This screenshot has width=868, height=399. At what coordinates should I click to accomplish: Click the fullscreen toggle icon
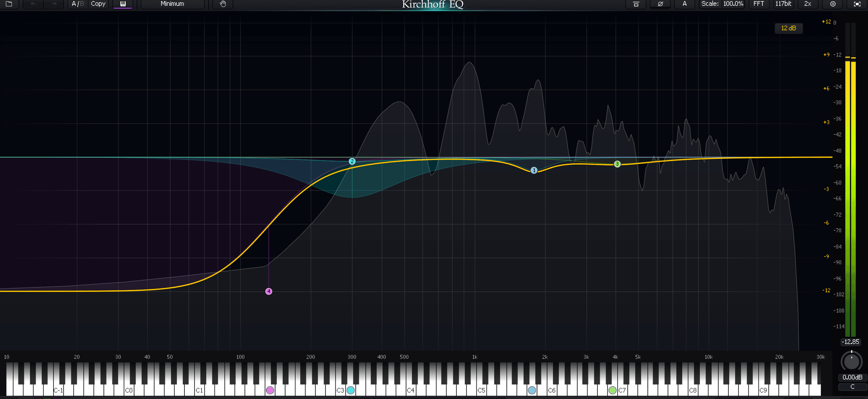pos(857,4)
